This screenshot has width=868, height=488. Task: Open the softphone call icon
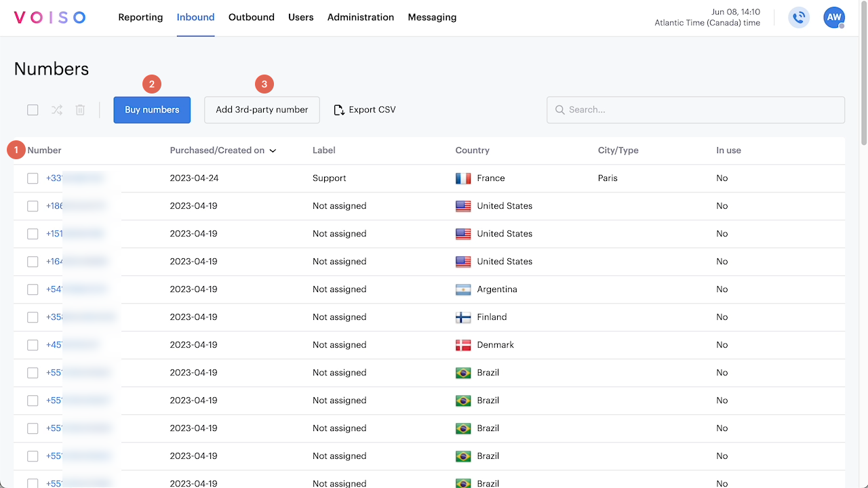click(x=799, y=18)
